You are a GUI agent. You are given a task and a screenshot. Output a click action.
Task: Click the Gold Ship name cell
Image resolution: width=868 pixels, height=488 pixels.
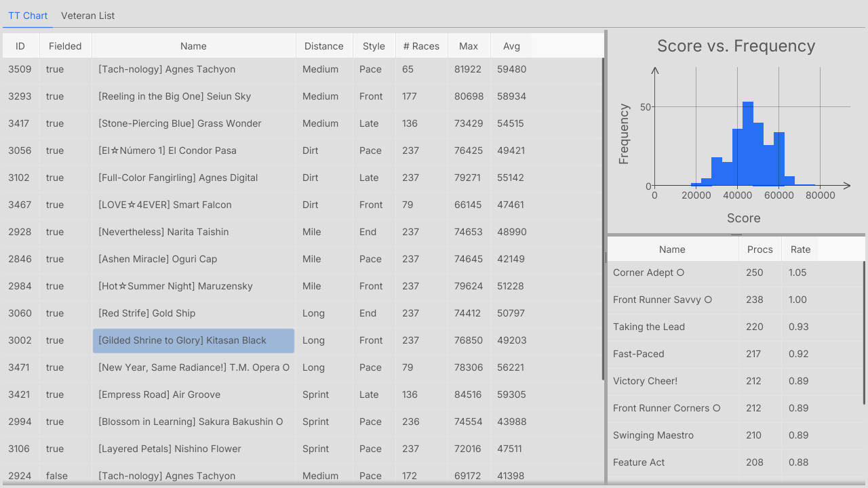click(x=194, y=313)
